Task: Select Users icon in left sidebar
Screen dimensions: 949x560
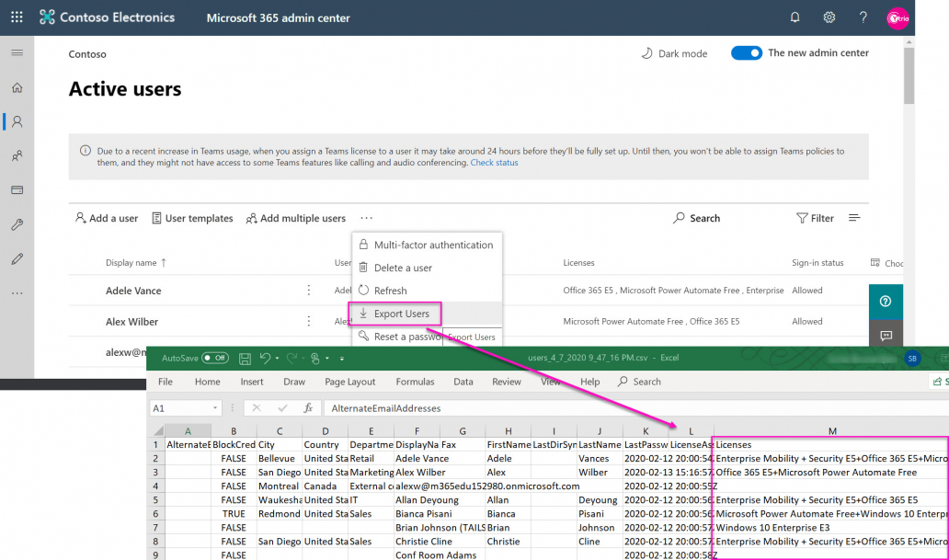Action: pyautogui.click(x=17, y=121)
